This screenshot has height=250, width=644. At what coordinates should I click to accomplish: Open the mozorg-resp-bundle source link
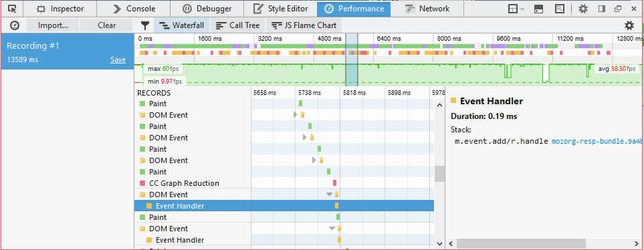(x=596, y=141)
